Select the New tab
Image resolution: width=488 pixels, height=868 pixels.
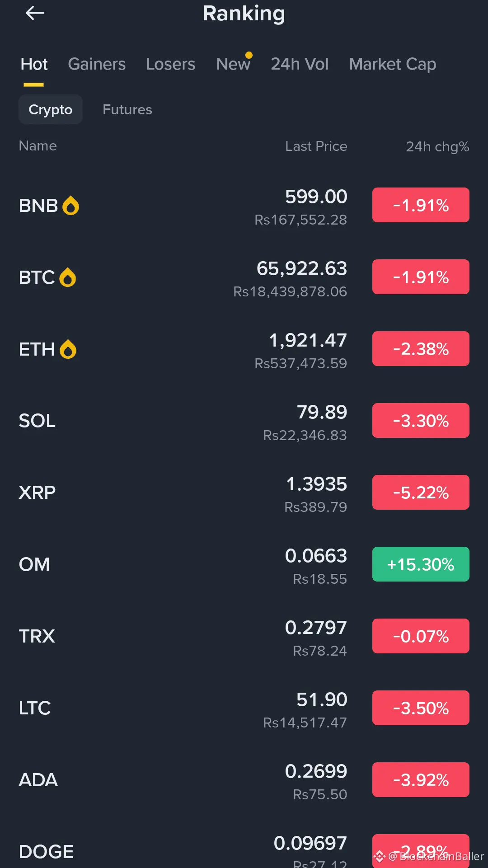[x=233, y=64]
